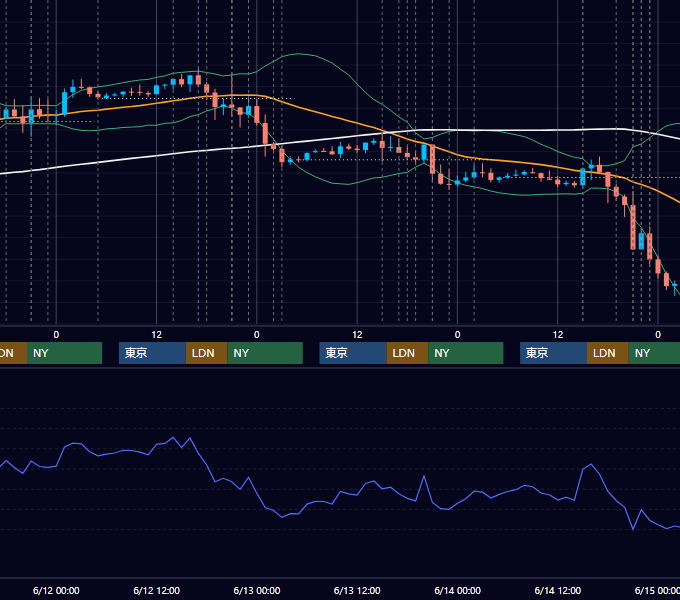Viewport: 680px width, 600px height.
Task: Select the LDN session block on 6/14
Action: click(608, 353)
